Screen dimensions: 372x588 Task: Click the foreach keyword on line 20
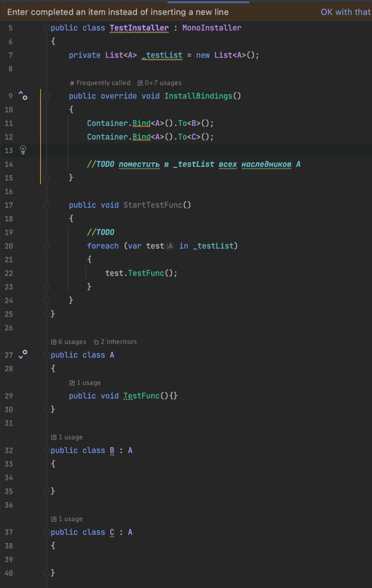click(x=103, y=246)
